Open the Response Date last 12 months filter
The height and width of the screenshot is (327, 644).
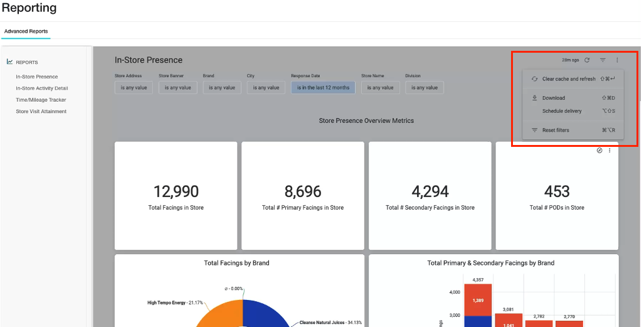pos(323,88)
